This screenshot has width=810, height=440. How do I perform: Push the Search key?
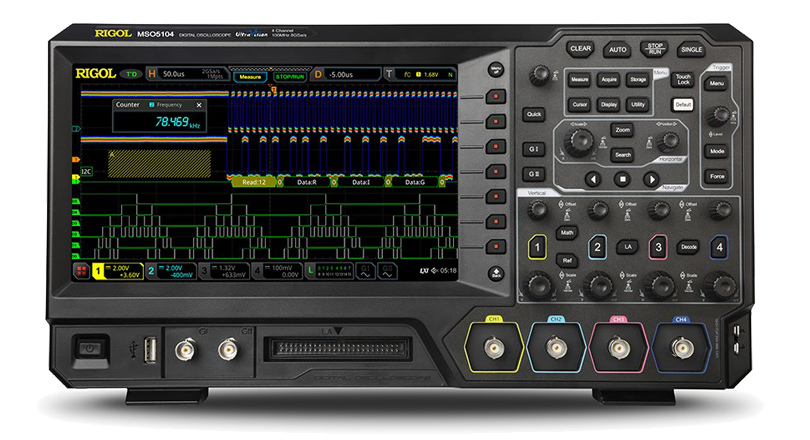[x=622, y=155]
